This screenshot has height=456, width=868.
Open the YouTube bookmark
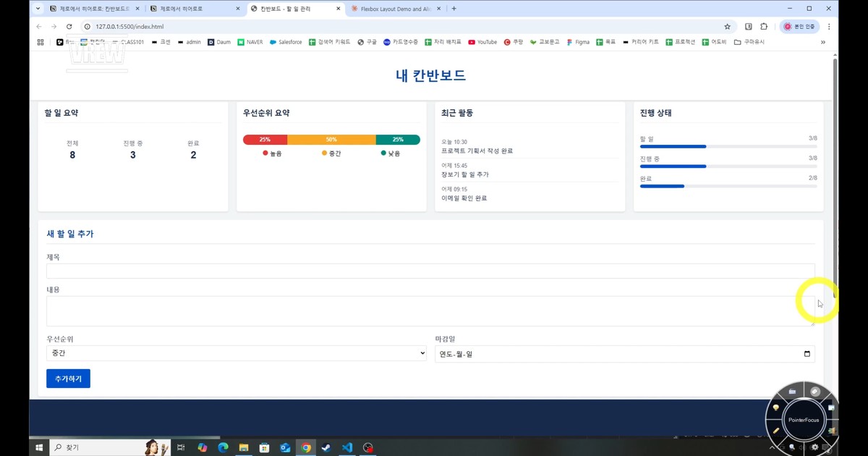click(482, 42)
